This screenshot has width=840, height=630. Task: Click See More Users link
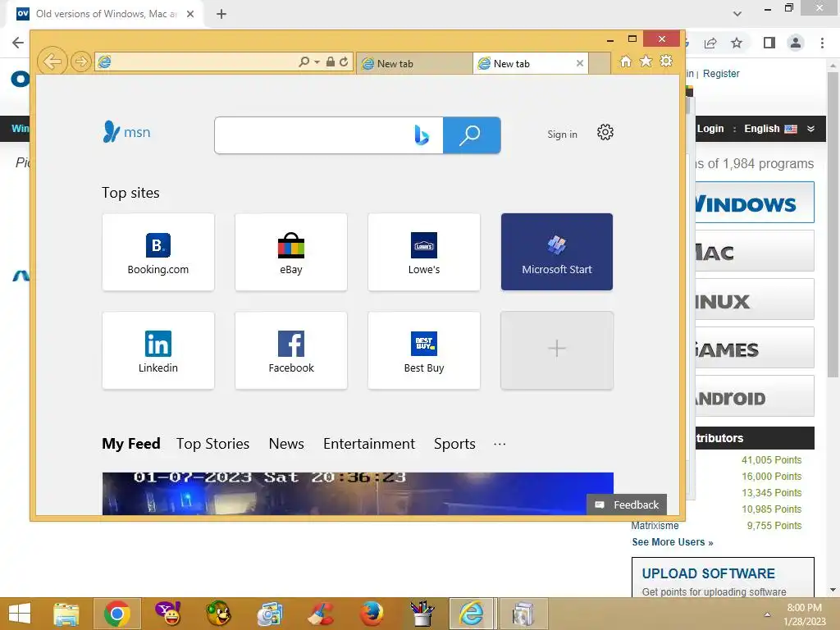pyautogui.click(x=673, y=542)
